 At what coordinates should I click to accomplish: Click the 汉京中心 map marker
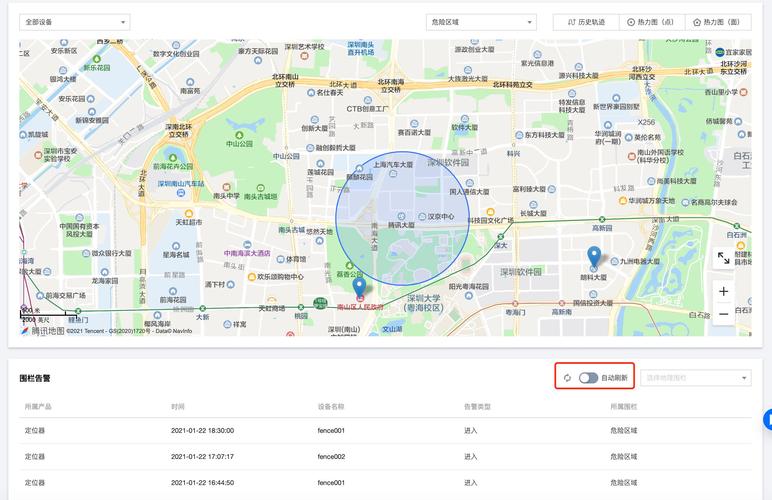click(422, 217)
